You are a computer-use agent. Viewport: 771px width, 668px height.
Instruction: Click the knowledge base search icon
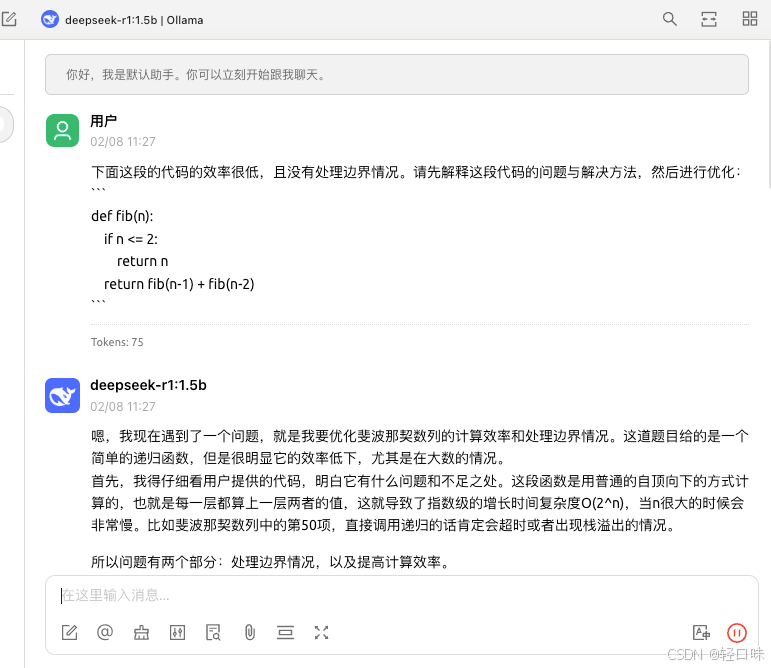click(213, 632)
